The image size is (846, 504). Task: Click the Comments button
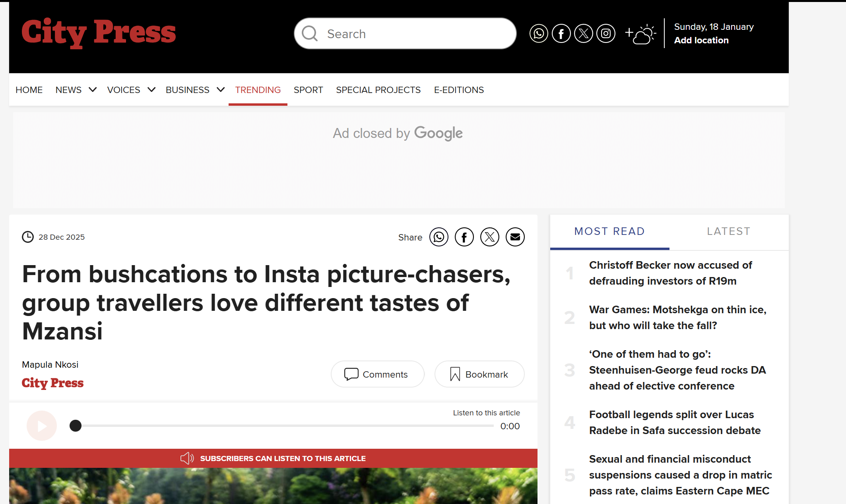377,374
